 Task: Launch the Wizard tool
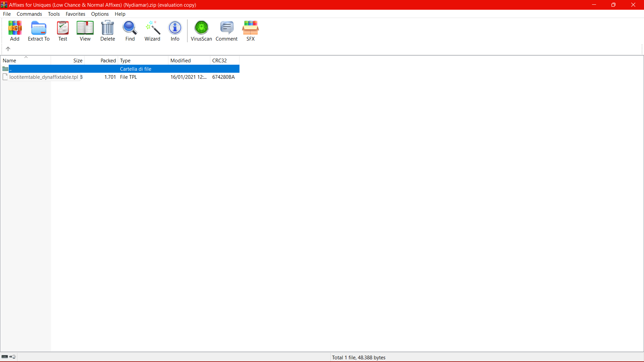click(x=152, y=31)
